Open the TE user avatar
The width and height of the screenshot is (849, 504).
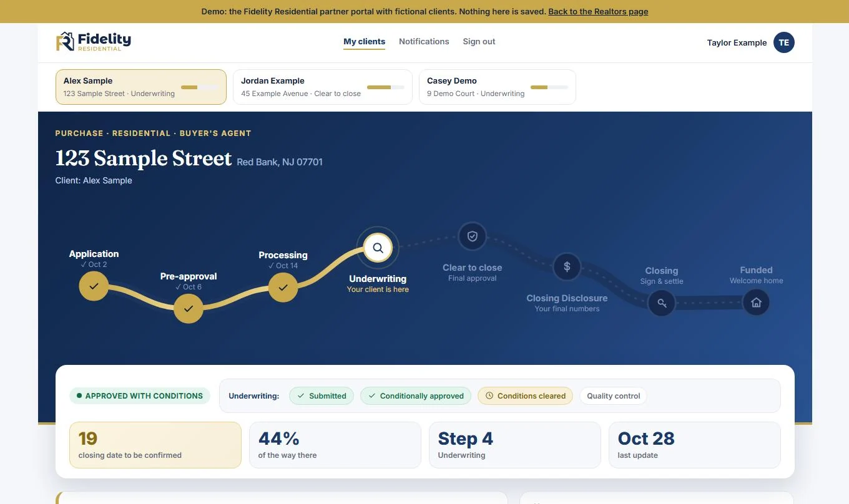(784, 42)
